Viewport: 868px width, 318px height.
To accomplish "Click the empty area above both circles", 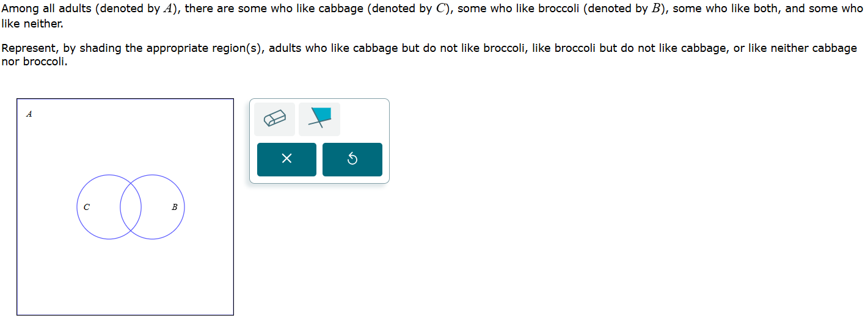I will pos(125,140).
